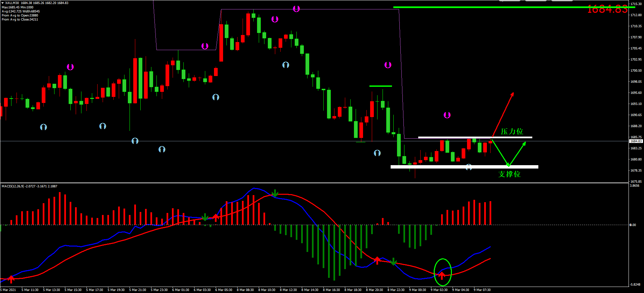Select the 压力位 resistance label
This screenshot has height=293, width=644.
coord(512,132)
